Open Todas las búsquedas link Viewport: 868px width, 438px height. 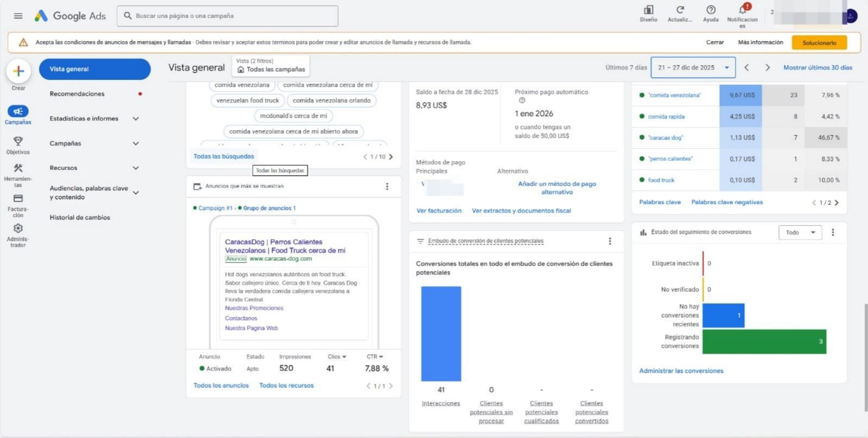224,156
